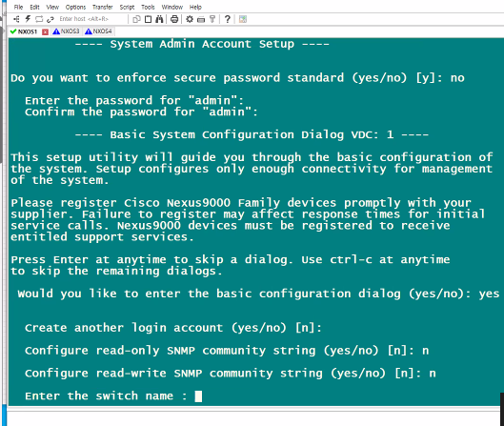
Task: Click 'entitled support services.' text
Action: [102, 237]
